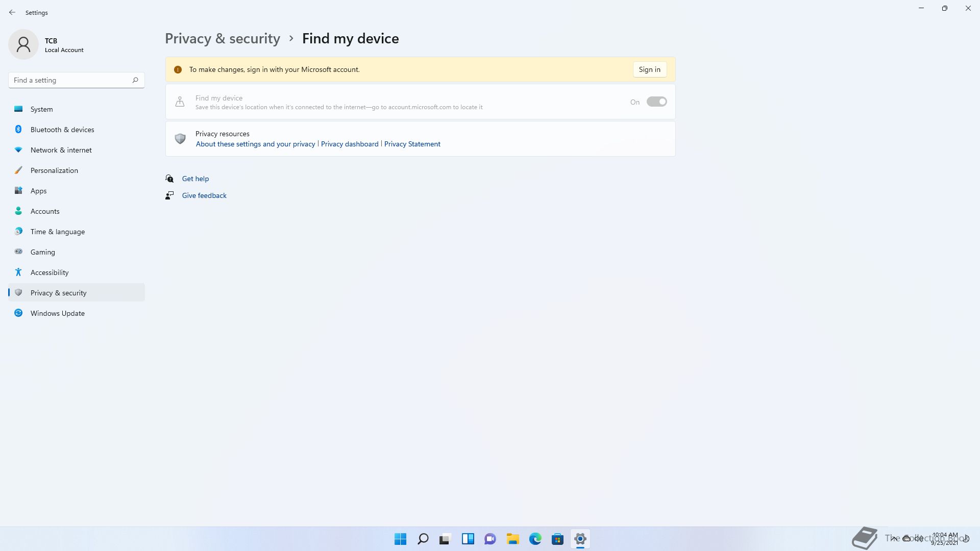Screen dimensions: 980x551
Task: Select Privacy & security in sidebar
Action: click(x=77, y=293)
